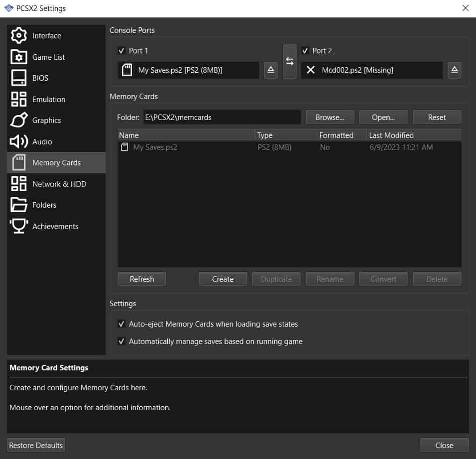
Task: Open Graphics settings
Action: click(x=56, y=120)
